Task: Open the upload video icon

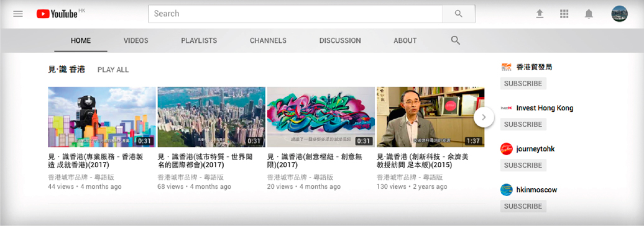Action: click(540, 14)
